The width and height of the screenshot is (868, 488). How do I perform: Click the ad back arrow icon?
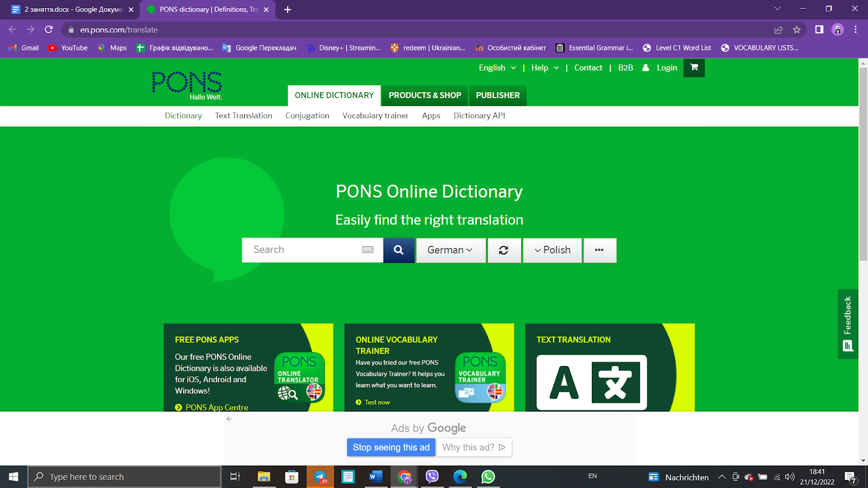point(229,419)
